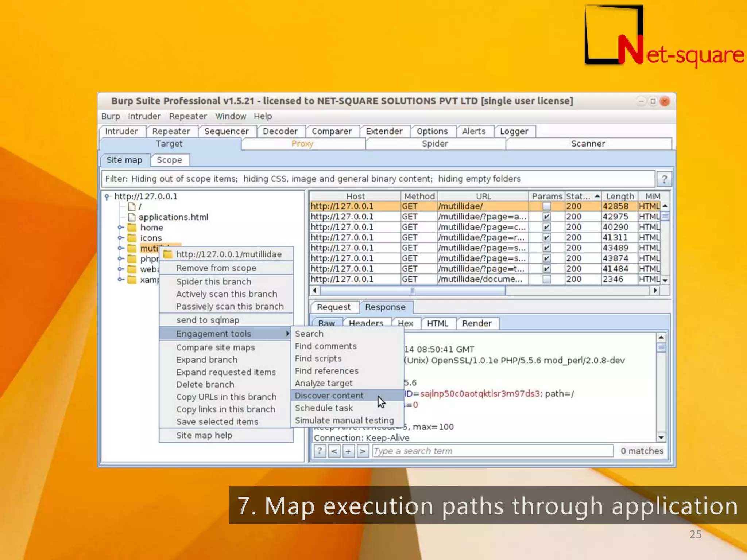Open the Engagement tools submenu arrow

click(287, 334)
